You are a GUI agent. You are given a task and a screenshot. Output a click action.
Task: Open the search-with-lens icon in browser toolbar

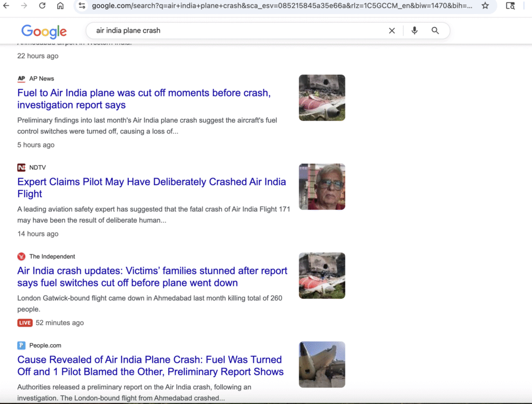pyautogui.click(x=510, y=5)
